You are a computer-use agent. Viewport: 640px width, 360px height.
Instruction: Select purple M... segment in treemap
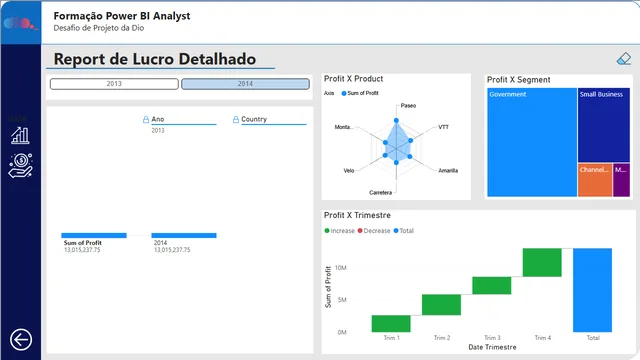pos(621,180)
